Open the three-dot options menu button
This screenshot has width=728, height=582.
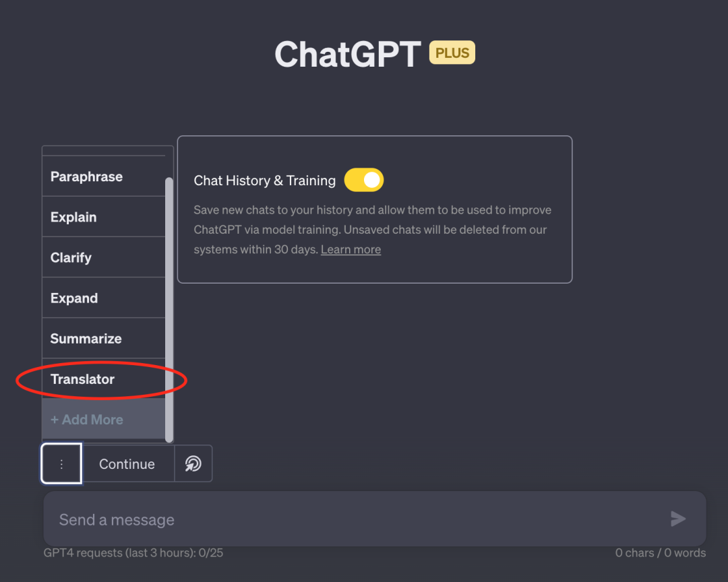(61, 463)
